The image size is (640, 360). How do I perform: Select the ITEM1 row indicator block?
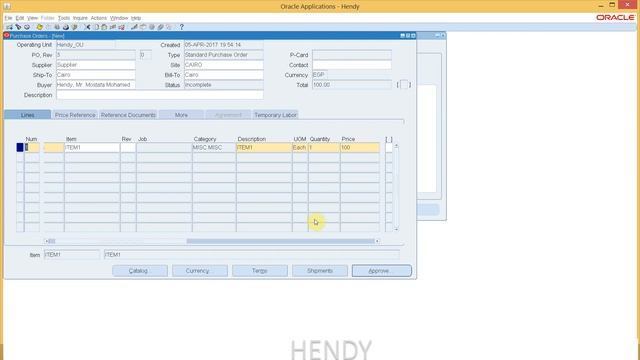[20, 147]
